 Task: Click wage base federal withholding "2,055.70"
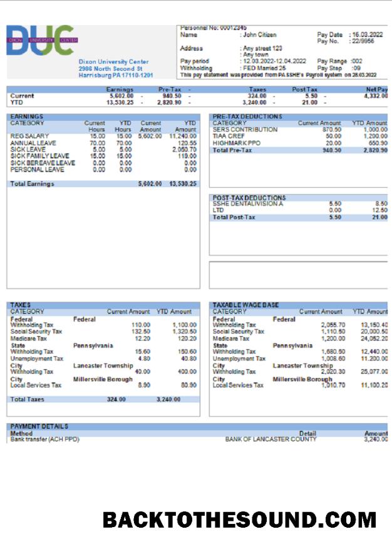click(333, 325)
